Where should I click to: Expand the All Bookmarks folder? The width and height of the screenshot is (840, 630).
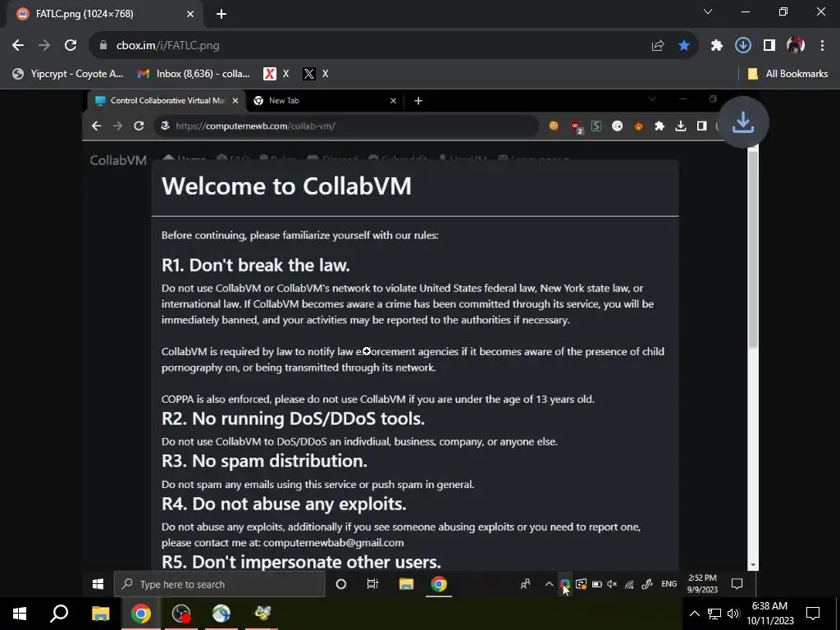(787, 74)
